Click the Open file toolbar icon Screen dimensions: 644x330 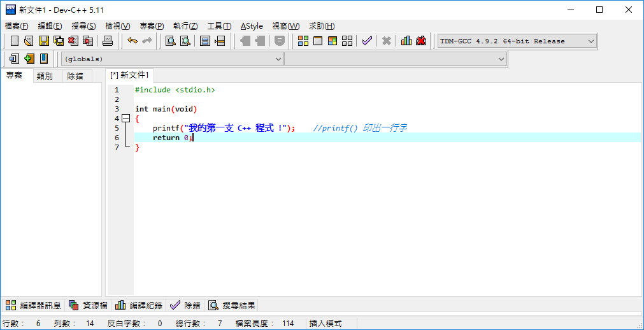point(28,41)
